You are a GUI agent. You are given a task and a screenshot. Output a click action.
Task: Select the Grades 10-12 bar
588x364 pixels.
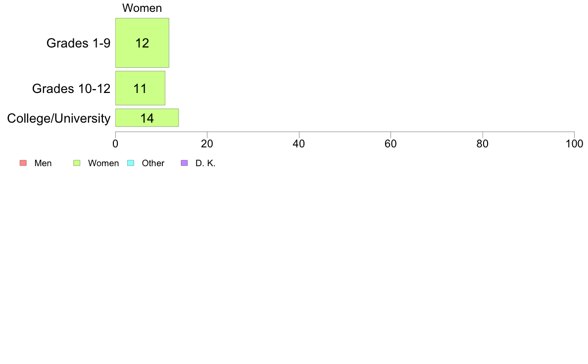pyautogui.click(x=140, y=88)
